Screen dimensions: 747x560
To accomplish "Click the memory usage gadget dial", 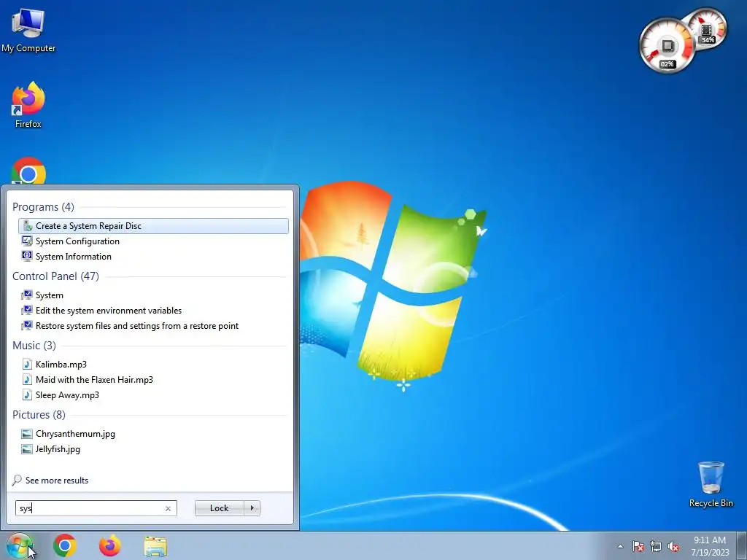I will tap(708, 29).
